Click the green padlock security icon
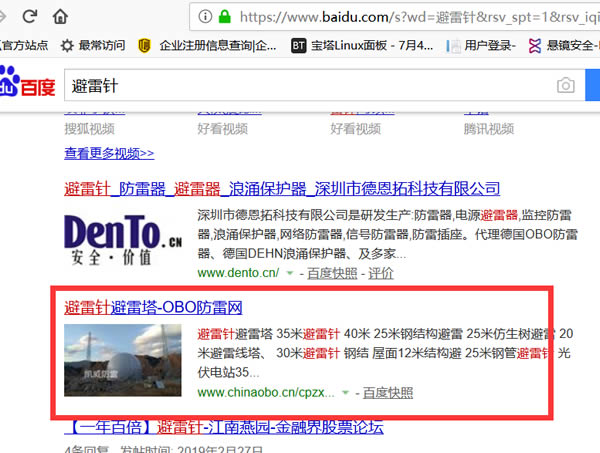Viewport: 600px width, 453px height. coord(226,16)
